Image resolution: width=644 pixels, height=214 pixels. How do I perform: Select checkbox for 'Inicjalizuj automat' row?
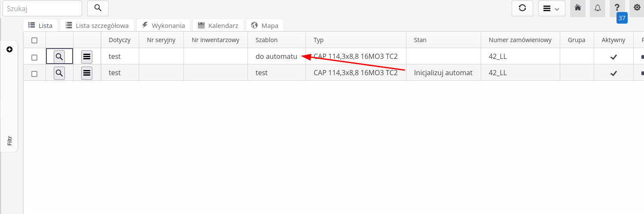coord(34,74)
